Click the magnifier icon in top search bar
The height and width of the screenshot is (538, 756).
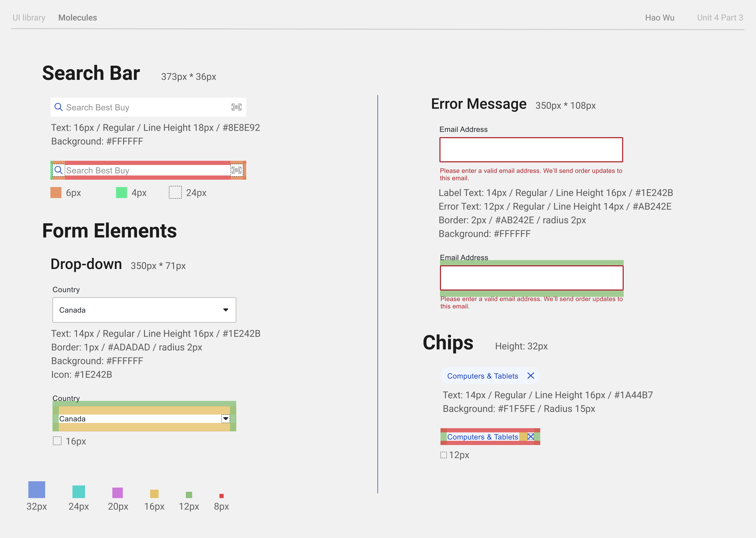[x=59, y=107]
